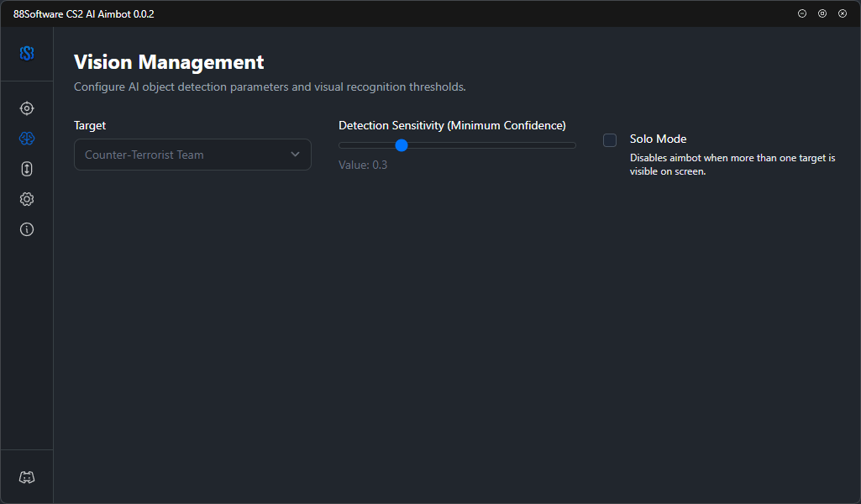Enable the Solo Mode checkbox

point(610,140)
